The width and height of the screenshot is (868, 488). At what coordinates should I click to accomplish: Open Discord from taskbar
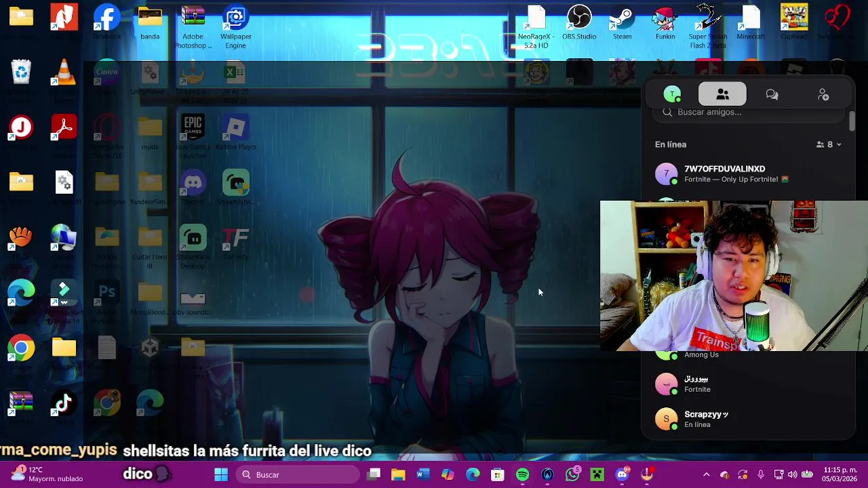pos(622,474)
